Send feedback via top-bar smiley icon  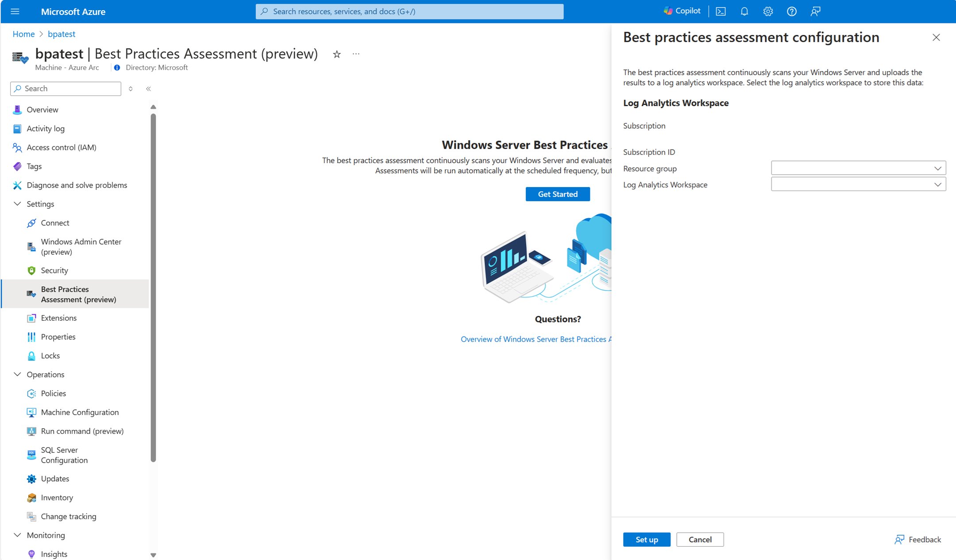click(816, 11)
